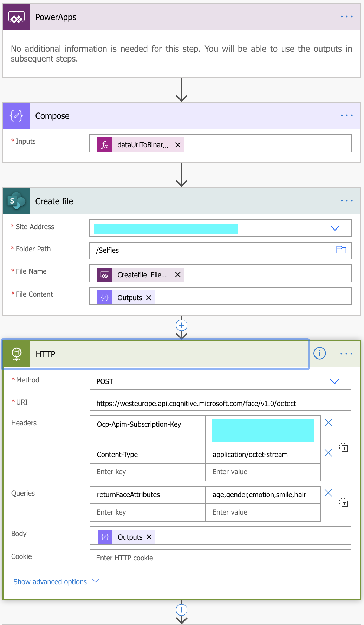Show advanced options for HTTP
The width and height of the screenshot is (364, 625).
pyautogui.click(x=56, y=582)
